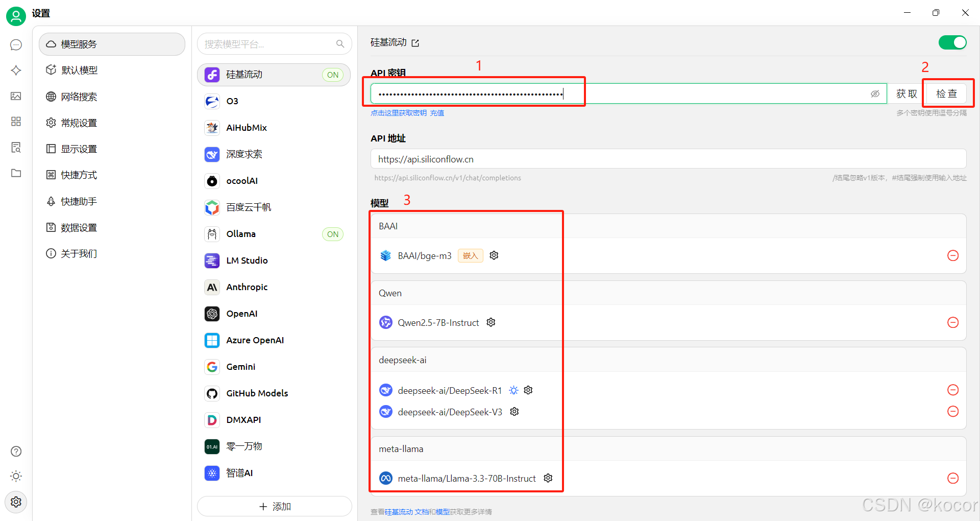Toggle the 硅基流动 provider enable switch
The width and height of the screenshot is (980, 521).
pos(952,42)
